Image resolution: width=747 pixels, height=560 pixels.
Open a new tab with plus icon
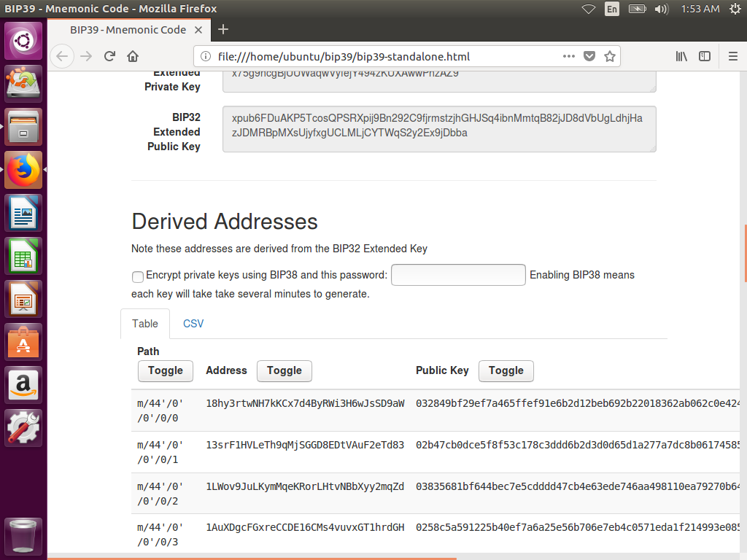(223, 29)
